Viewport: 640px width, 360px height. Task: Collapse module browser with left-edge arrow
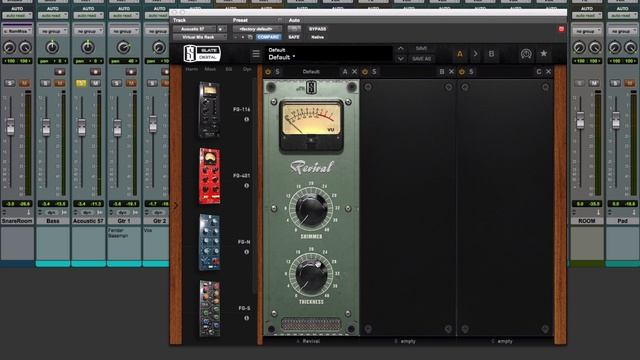176,205
